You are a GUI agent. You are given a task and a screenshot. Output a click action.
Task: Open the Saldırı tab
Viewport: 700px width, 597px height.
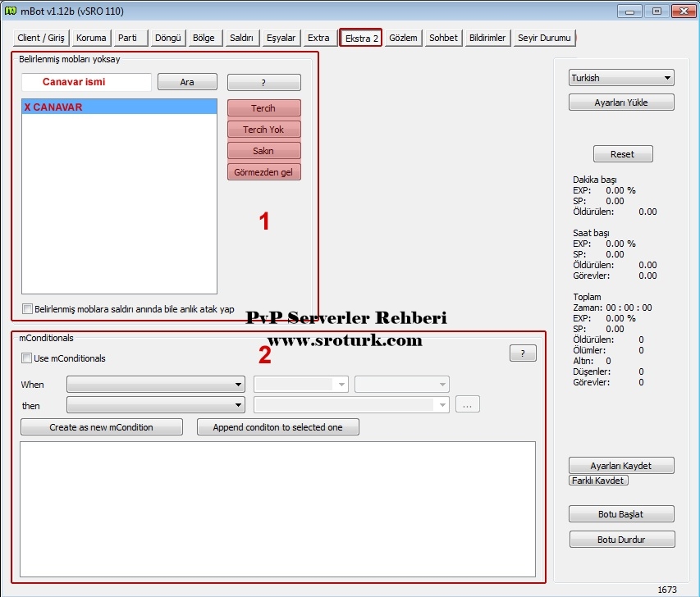241,38
